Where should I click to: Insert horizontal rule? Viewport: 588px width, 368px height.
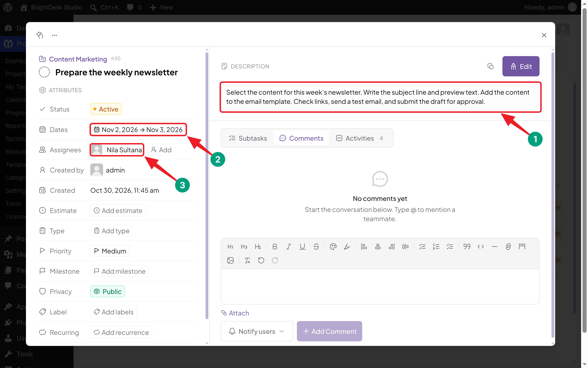pos(494,247)
